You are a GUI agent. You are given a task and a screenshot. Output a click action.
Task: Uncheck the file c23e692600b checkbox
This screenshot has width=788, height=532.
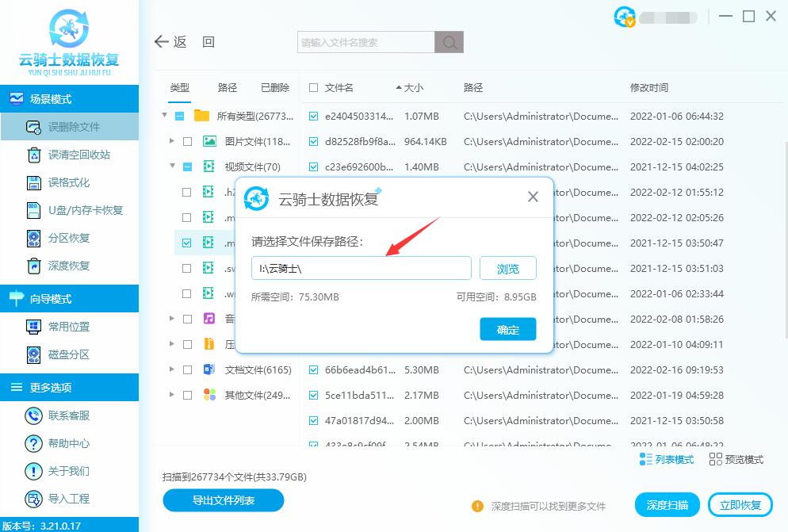click(314, 166)
